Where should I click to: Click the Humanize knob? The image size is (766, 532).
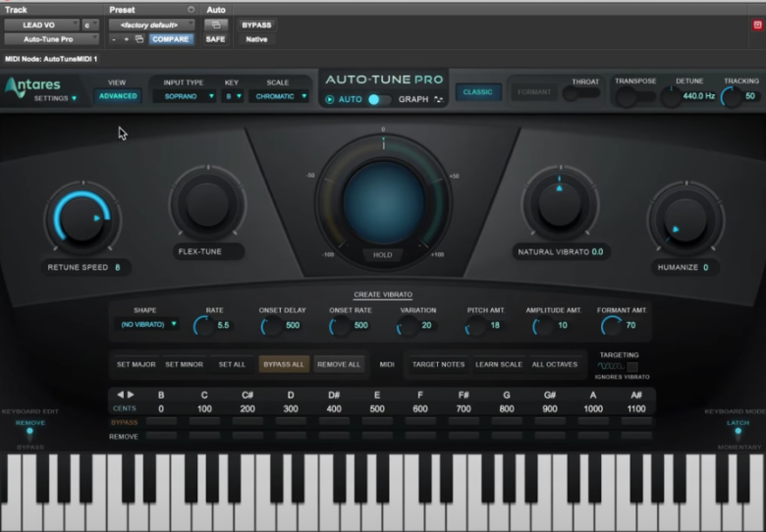[685, 219]
